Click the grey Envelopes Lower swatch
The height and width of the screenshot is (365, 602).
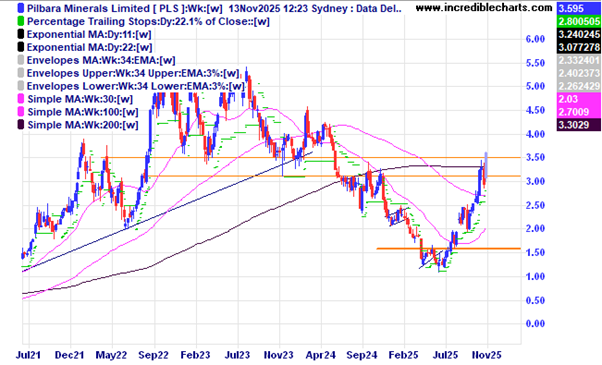21,86
